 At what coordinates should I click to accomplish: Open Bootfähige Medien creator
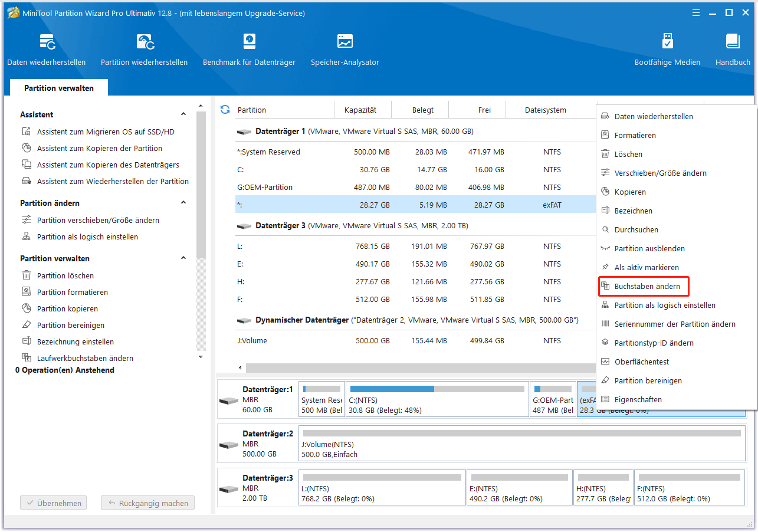click(667, 50)
